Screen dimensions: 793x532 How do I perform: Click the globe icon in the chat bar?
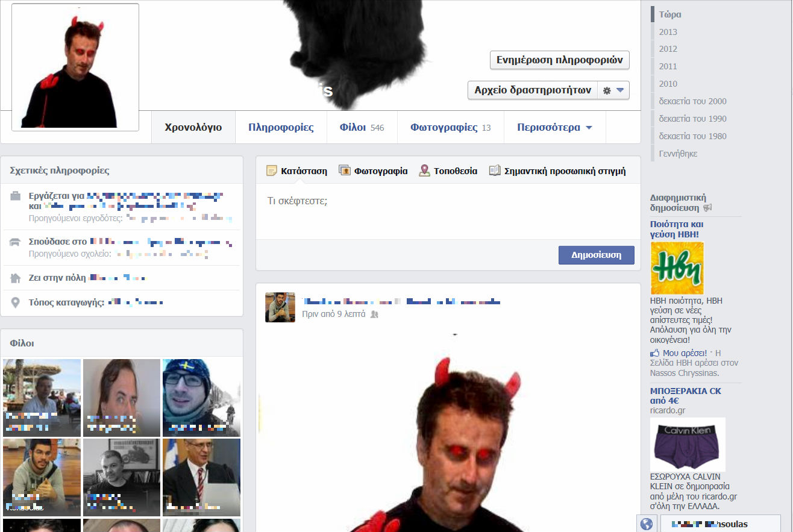(x=646, y=524)
